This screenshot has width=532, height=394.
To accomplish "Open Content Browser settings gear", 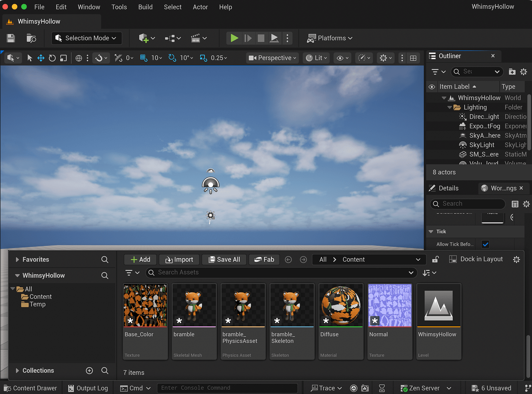I will pyautogui.click(x=516, y=259).
